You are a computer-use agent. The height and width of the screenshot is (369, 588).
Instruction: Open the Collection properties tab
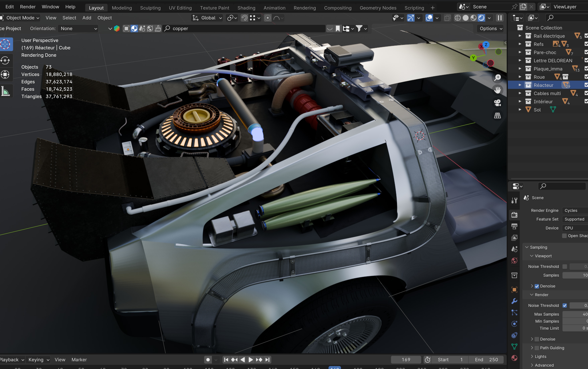[514, 275]
